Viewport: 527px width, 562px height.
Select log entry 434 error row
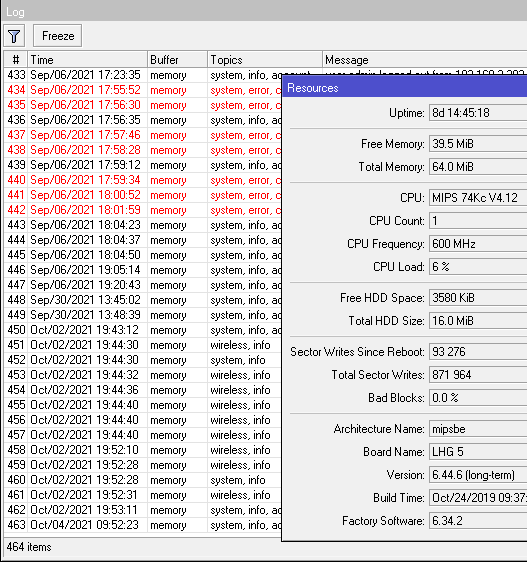(x=143, y=90)
